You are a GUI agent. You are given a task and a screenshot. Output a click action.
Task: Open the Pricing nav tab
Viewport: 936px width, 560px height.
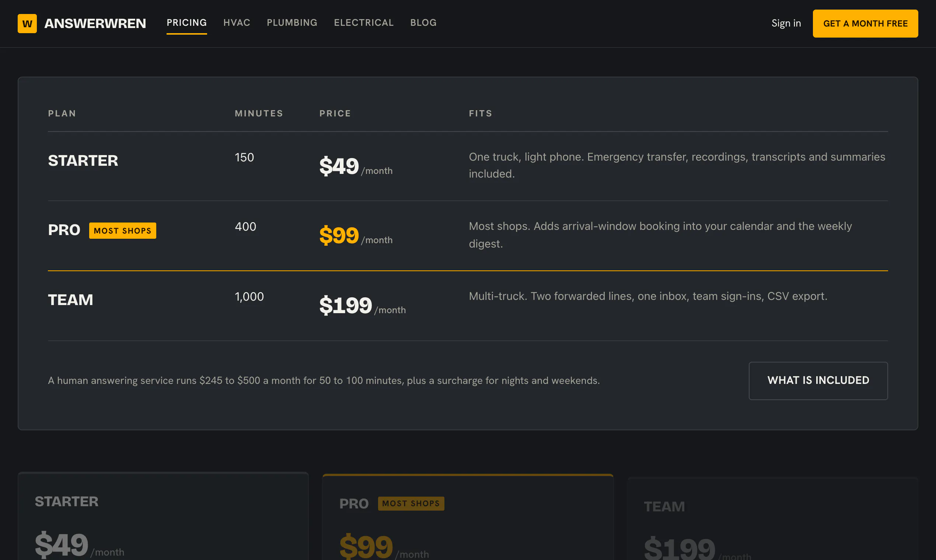[187, 22]
